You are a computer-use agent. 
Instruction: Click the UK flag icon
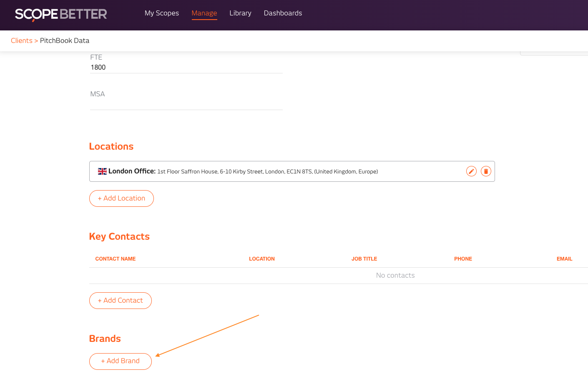tap(102, 171)
